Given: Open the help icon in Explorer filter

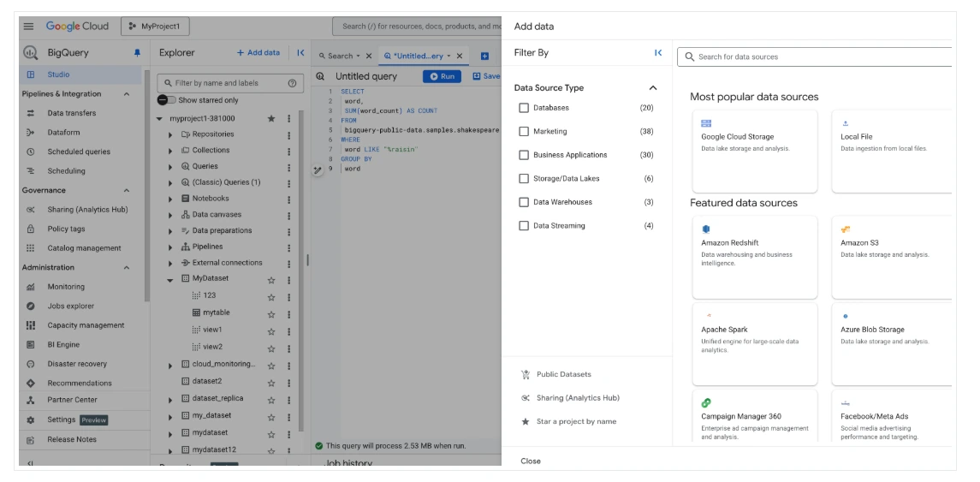Looking at the screenshot, I should [x=292, y=83].
